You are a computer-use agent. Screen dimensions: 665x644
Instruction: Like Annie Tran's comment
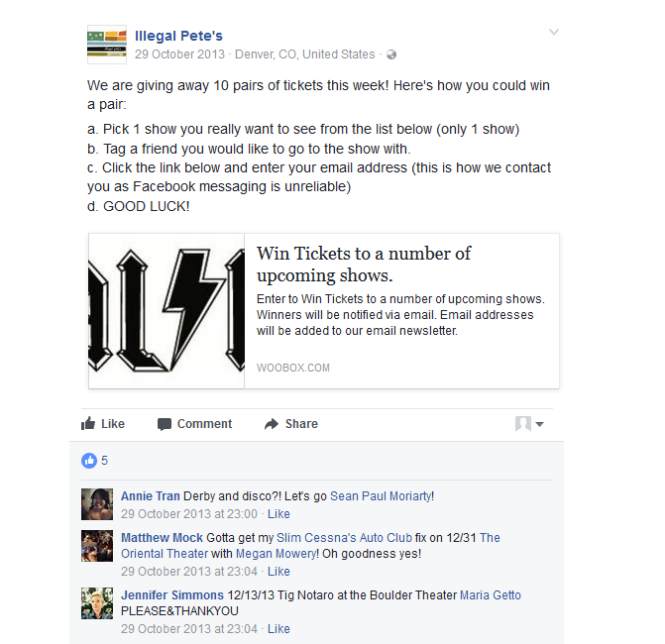point(278,514)
